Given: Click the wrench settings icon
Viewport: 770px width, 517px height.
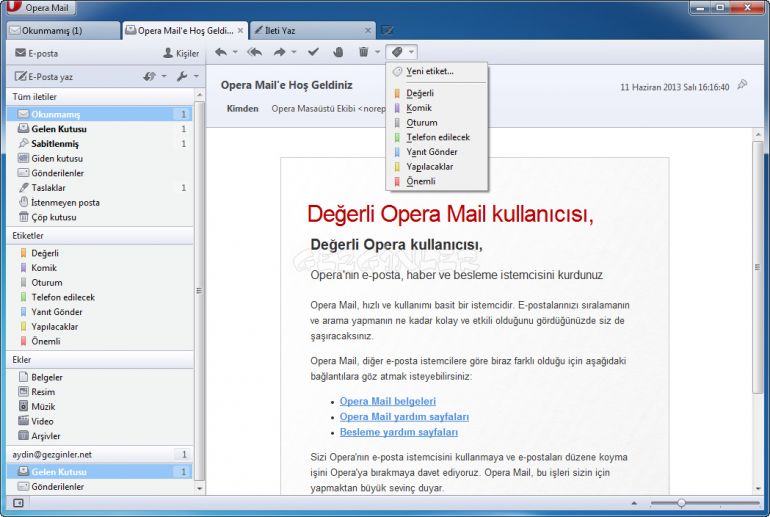Looking at the screenshot, I should (x=182, y=77).
